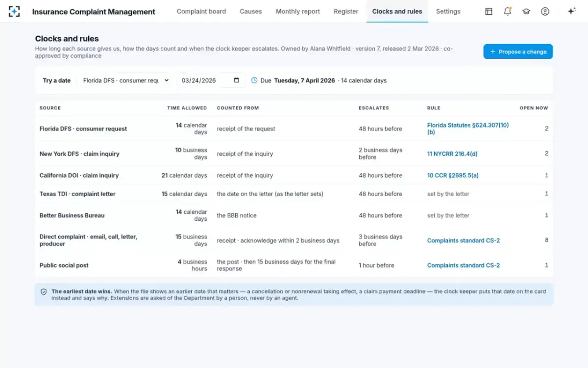Click the Propose a change button
Screen dimensions: 588x368
pyautogui.click(x=518, y=52)
